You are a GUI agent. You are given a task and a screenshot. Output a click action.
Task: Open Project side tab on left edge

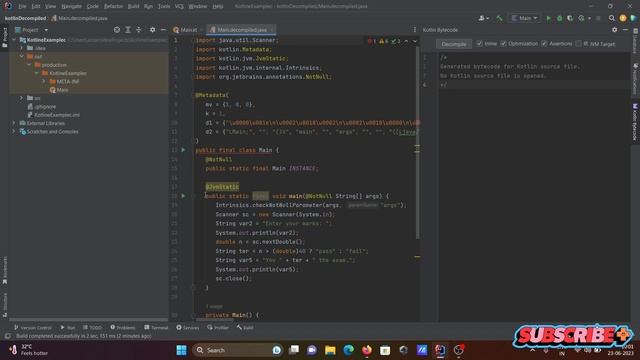tap(4, 38)
